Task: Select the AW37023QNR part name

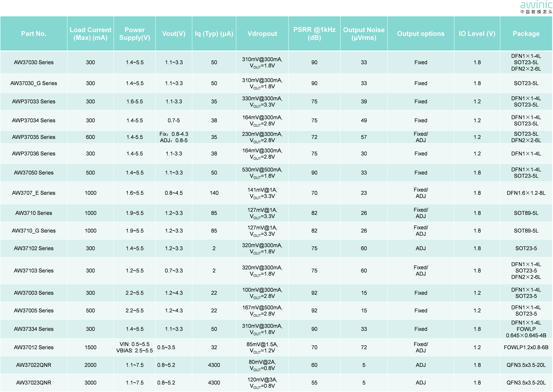Action: click(34, 383)
